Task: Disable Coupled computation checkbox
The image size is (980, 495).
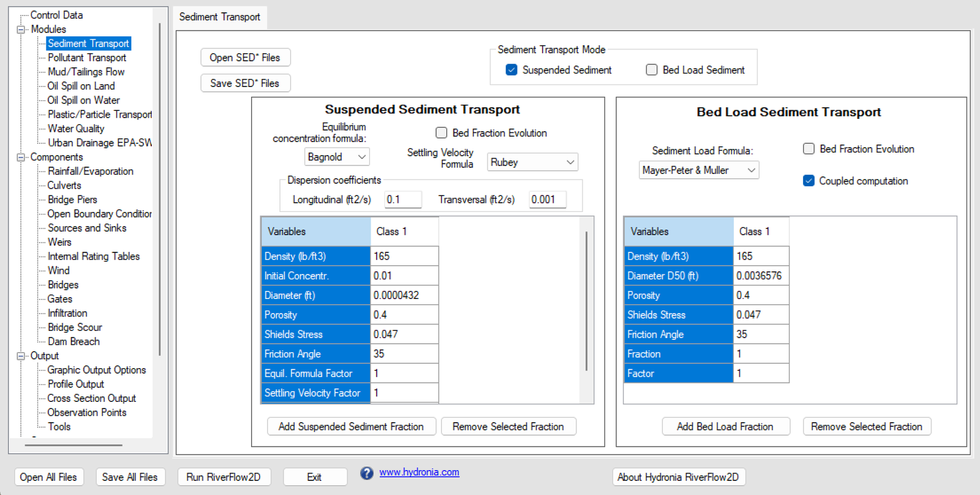Action: pos(809,181)
